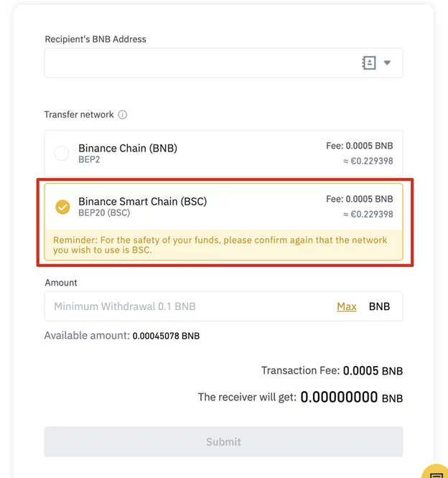Click the available amount 0.00045078 BNB
This screenshot has width=448, height=478.
(166, 336)
